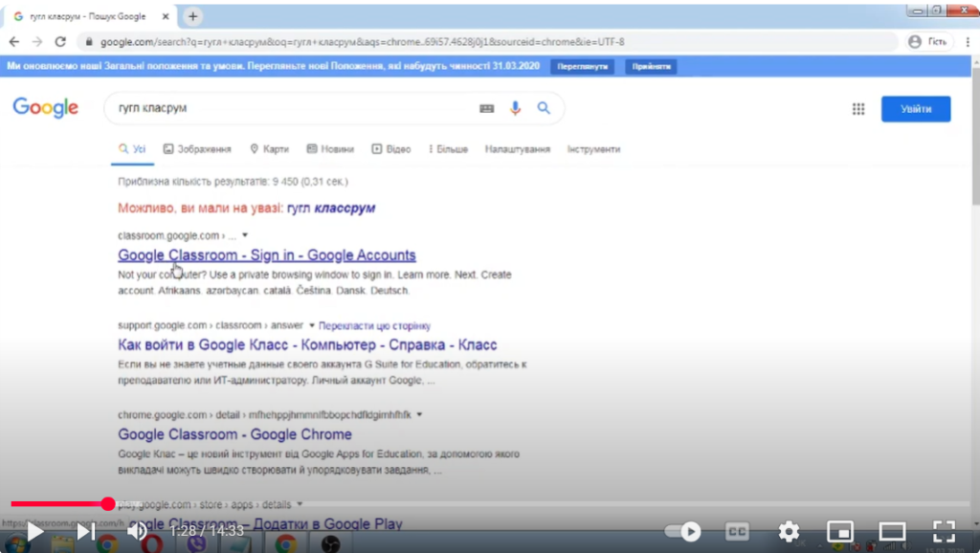The width and height of the screenshot is (980, 553).
Task: Expand dropdown arrow next to support.google.com
Action: tap(311, 325)
